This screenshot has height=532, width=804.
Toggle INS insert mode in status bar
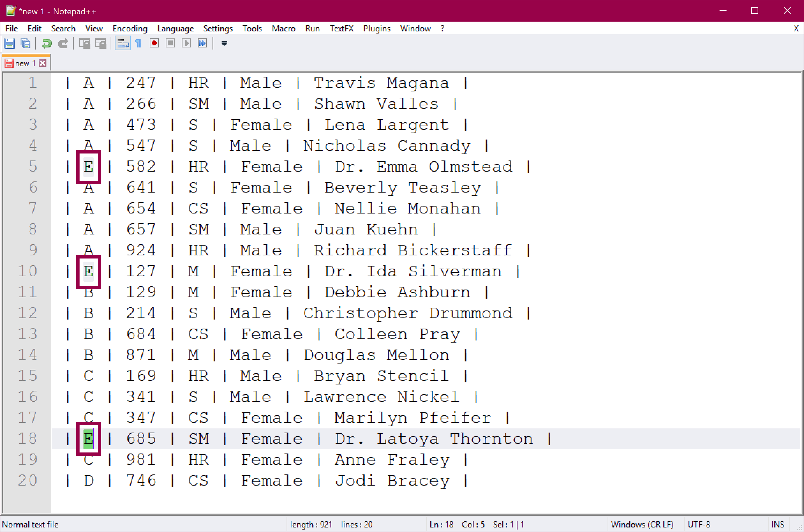(x=777, y=524)
